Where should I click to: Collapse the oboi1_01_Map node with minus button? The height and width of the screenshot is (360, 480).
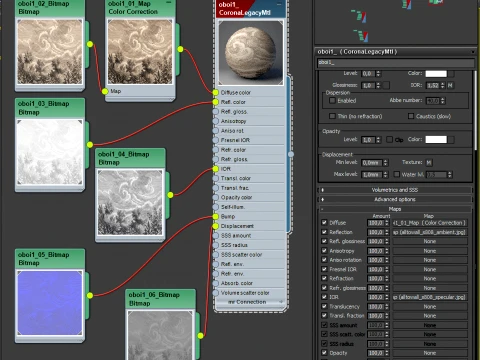(169, 3)
